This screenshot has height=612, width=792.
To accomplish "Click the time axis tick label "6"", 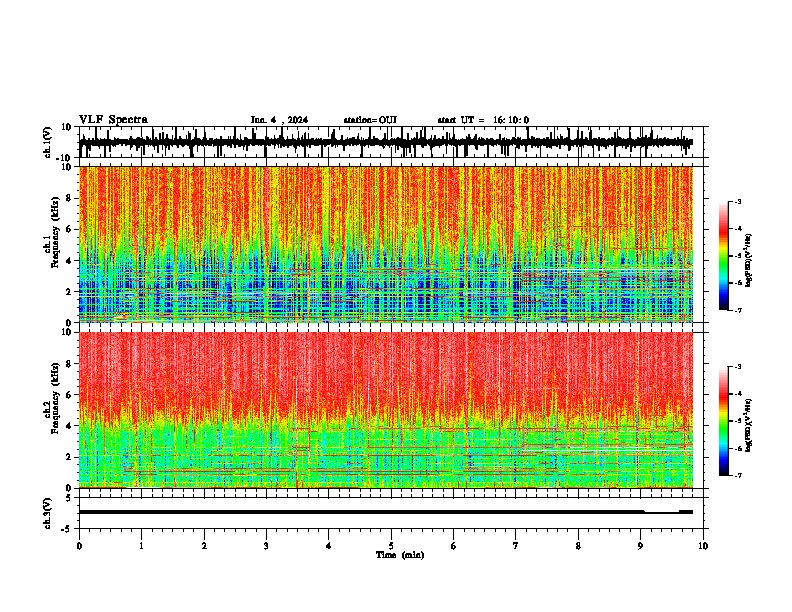I will pyautogui.click(x=453, y=546).
